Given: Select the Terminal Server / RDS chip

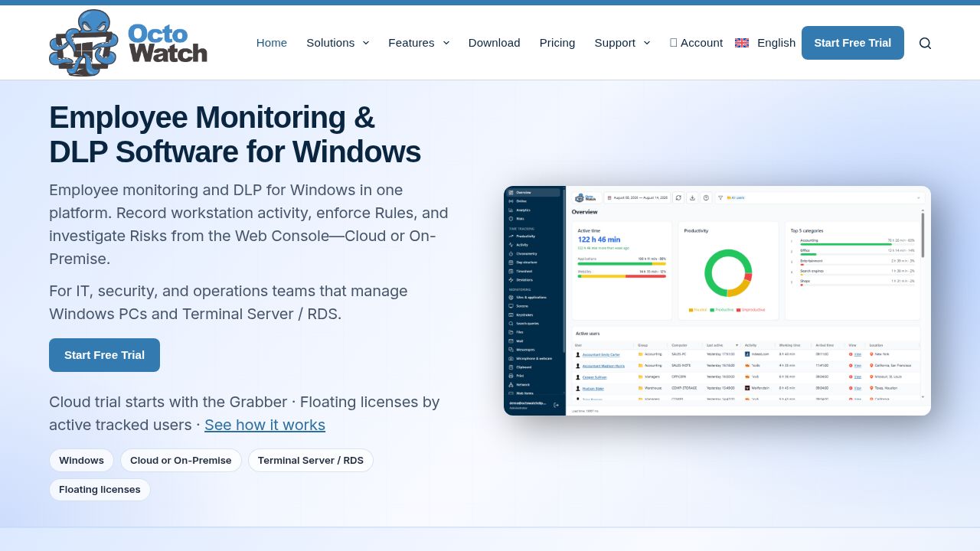Looking at the screenshot, I should pos(311,461).
